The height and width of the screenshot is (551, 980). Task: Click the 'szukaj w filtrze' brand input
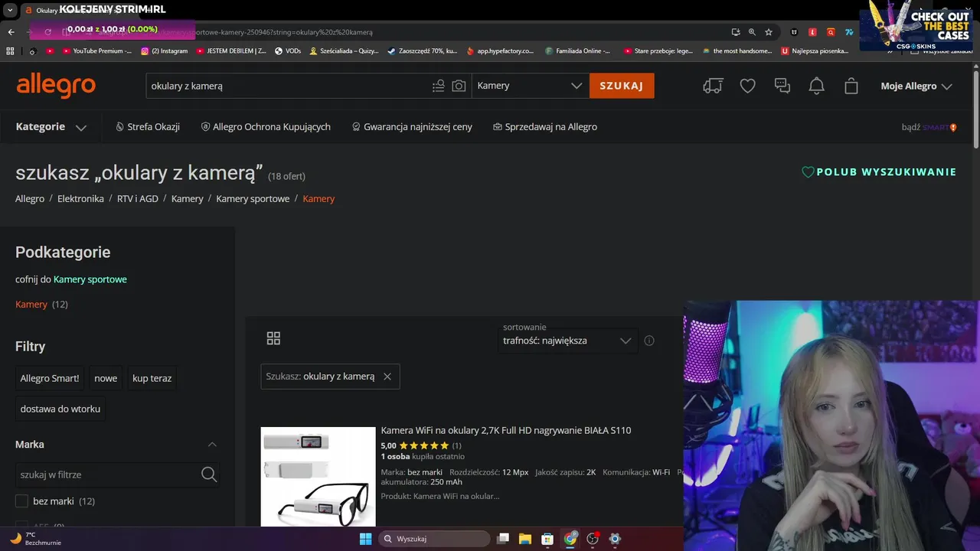point(107,474)
